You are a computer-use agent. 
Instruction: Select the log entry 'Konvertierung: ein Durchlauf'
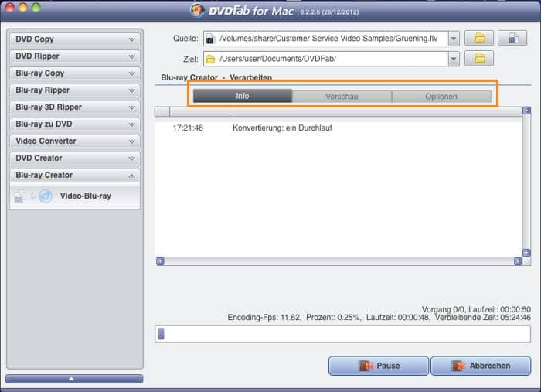[282, 128]
